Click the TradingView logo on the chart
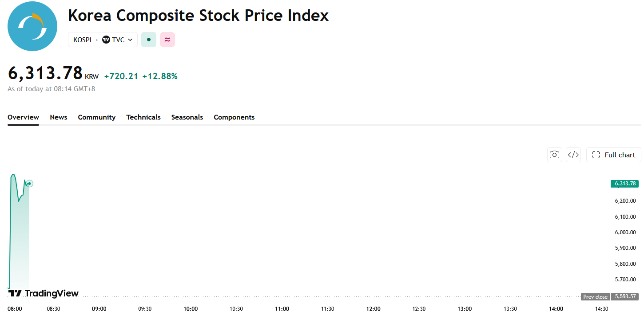This screenshot has width=644, height=316. point(44,293)
